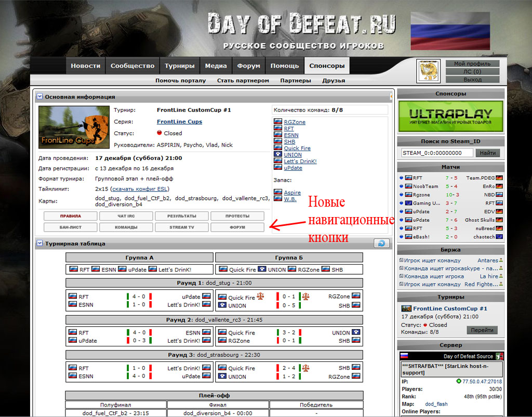This screenshot has height=417, width=532.
Task: Open the uPdate team link in list
Action: (293, 168)
